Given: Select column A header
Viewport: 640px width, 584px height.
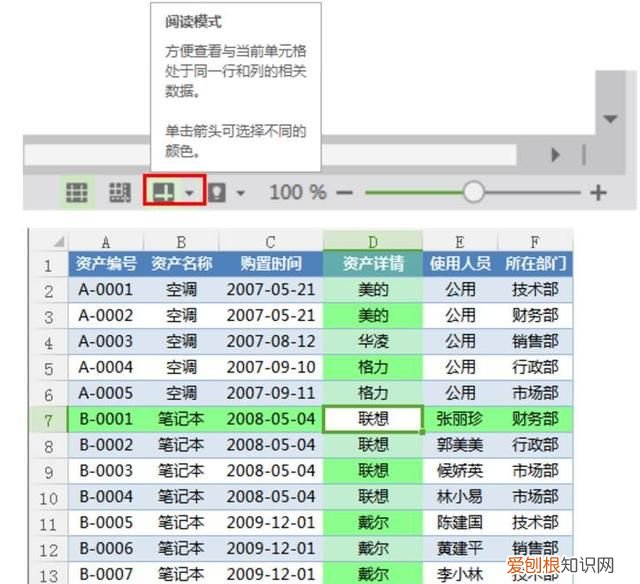Looking at the screenshot, I should [x=106, y=242].
